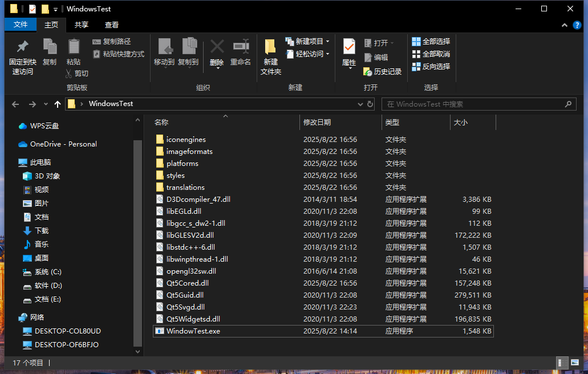Switch to the details view icon in the status bar

click(x=562, y=363)
